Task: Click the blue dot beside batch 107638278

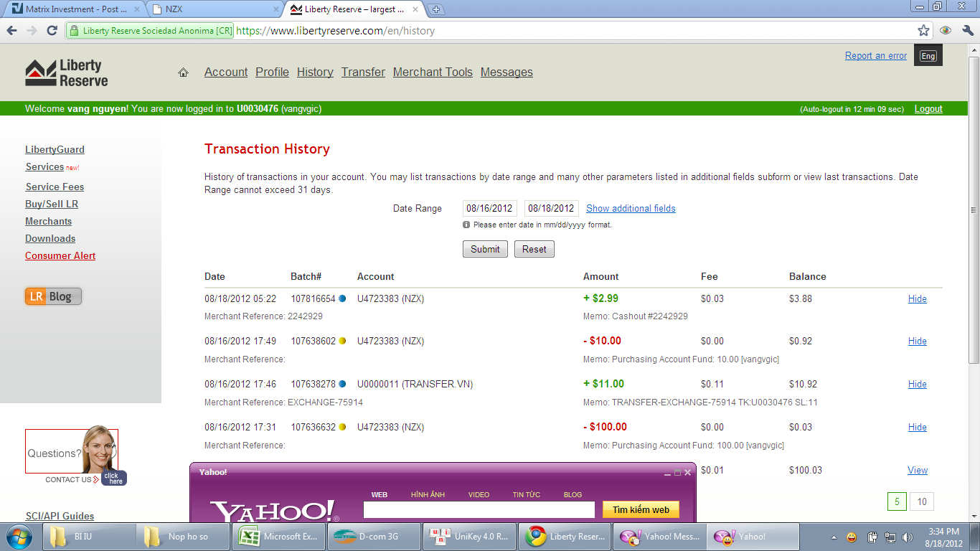Action: [x=342, y=384]
